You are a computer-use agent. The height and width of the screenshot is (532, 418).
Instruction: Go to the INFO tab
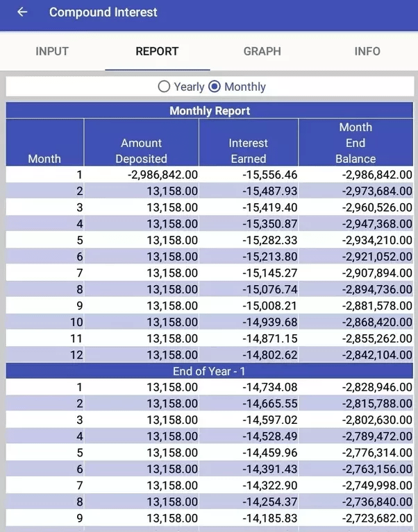(367, 51)
